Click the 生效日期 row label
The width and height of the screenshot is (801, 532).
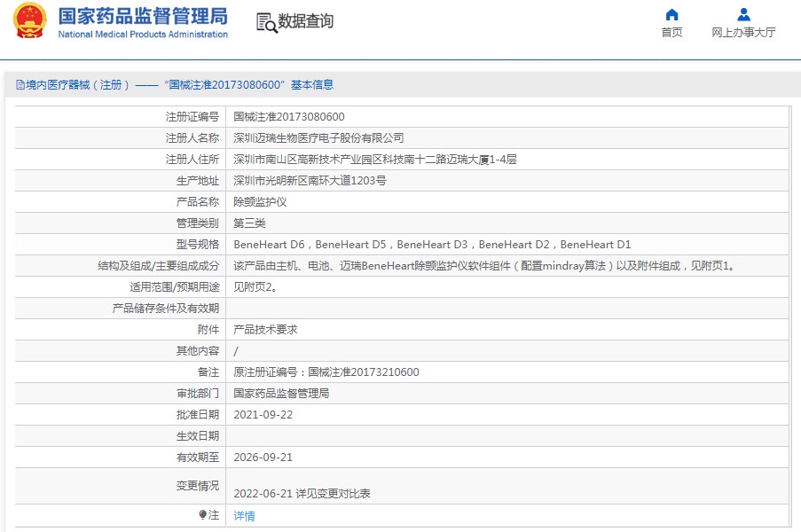tap(198, 436)
